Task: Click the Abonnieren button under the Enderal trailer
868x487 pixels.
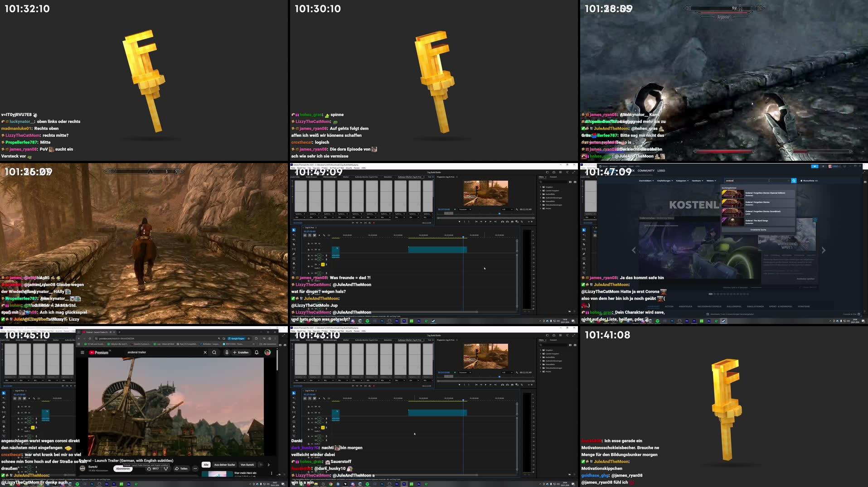Action: coord(123,469)
